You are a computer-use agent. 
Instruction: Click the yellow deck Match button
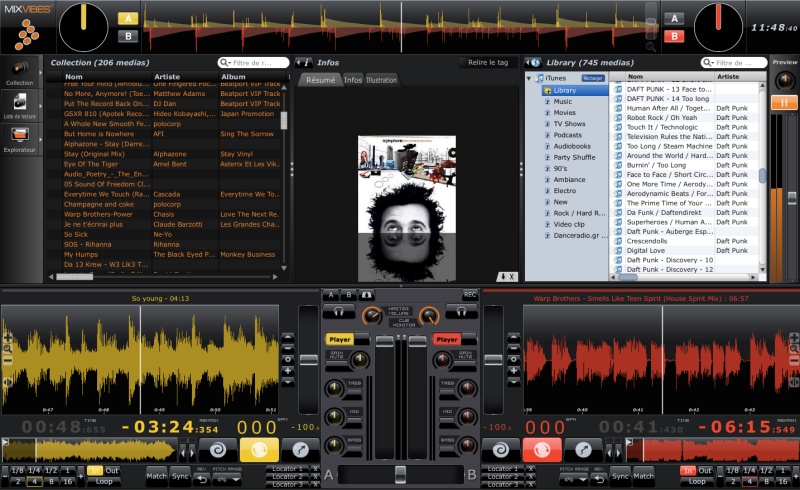(156, 476)
